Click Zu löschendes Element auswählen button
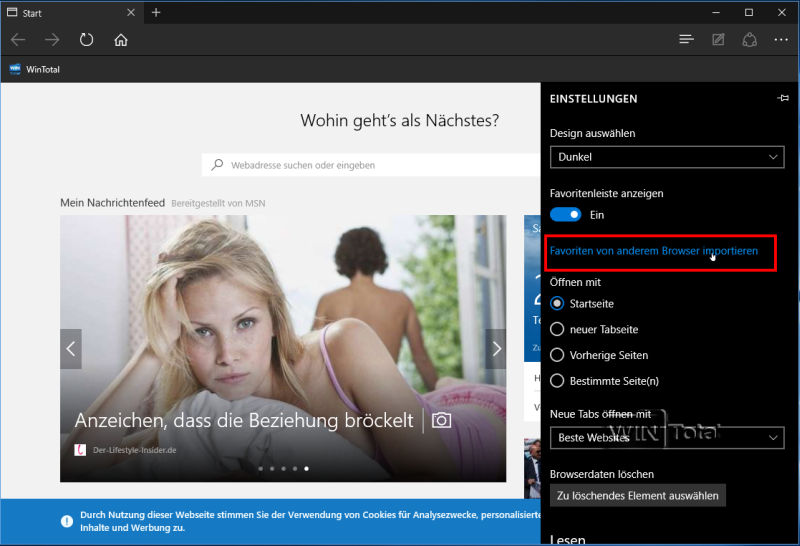Screen dimensions: 800x546 (638, 495)
